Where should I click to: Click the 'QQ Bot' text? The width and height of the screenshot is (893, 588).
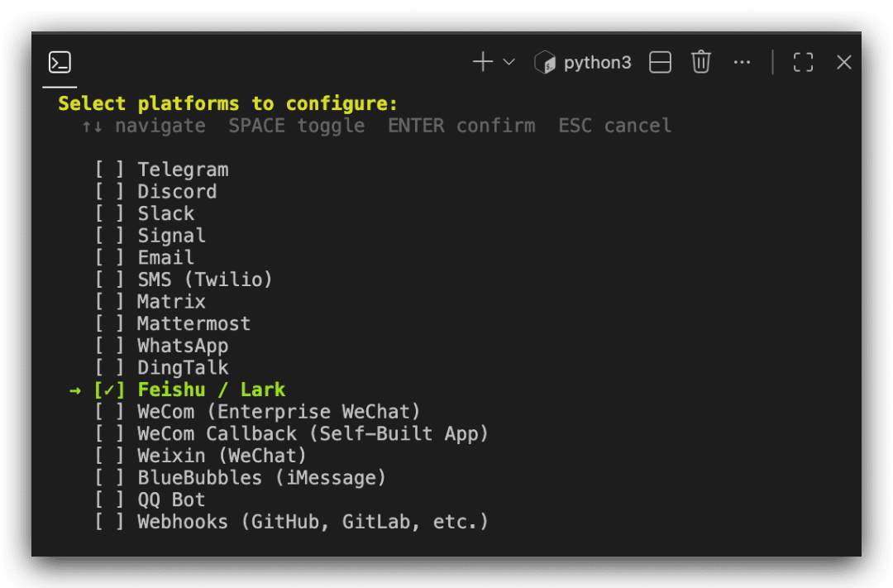171,500
